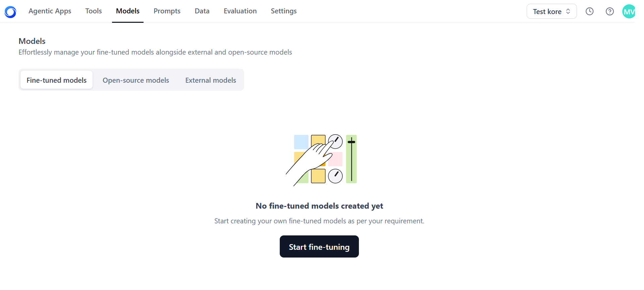
Task: Click the blue circular app logo
Action: pyautogui.click(x=10, y=12)
